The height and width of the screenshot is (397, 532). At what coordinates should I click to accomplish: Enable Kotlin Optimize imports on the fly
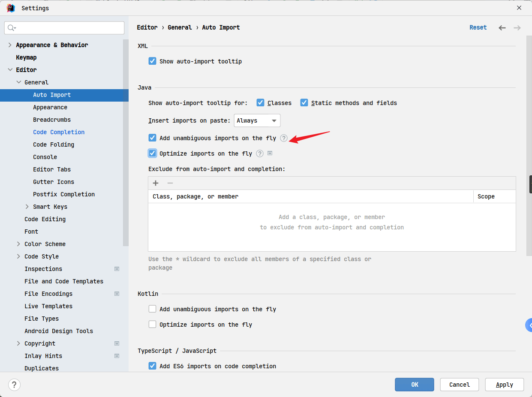(152, 324)
